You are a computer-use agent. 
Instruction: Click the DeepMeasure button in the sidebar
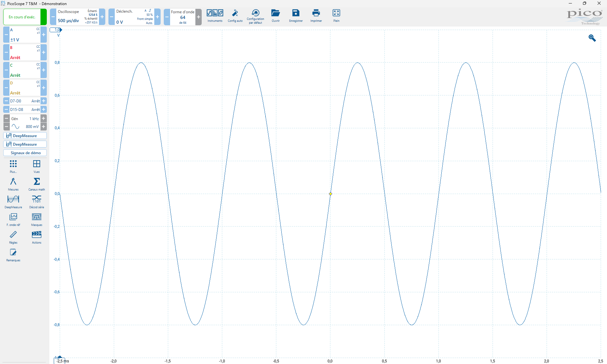click(25, 136)
